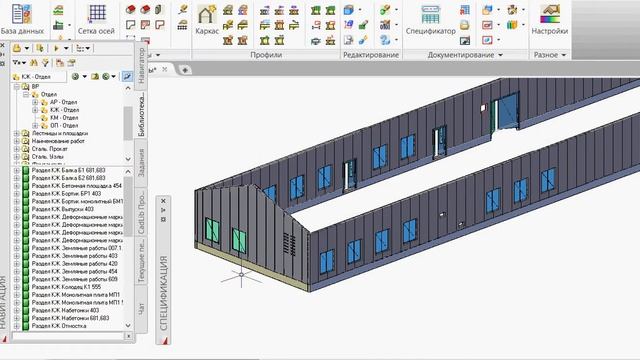Click the Редактирование panel label
Viewport: 640px width, 360px height.
[371, 55]
